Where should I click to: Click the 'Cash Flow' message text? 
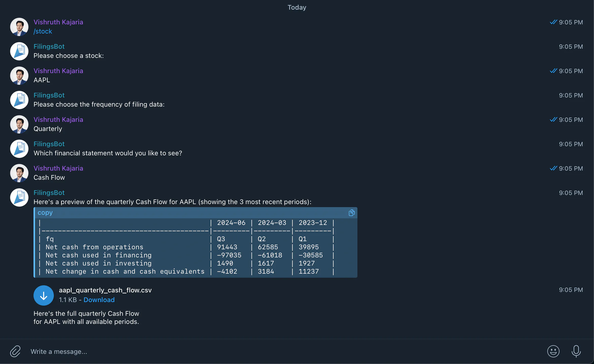point(49,177)
